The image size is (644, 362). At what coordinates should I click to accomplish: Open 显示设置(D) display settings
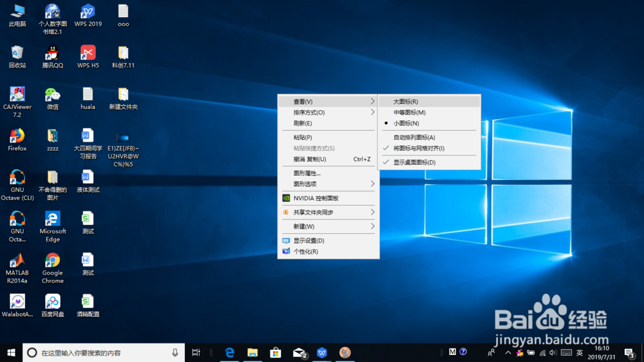pyautogui.click(x=328, y=240)
